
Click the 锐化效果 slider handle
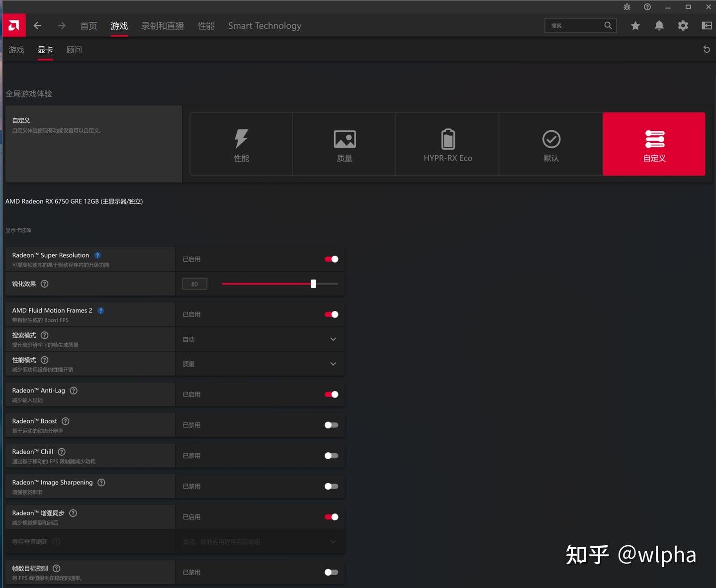[313, 284]
